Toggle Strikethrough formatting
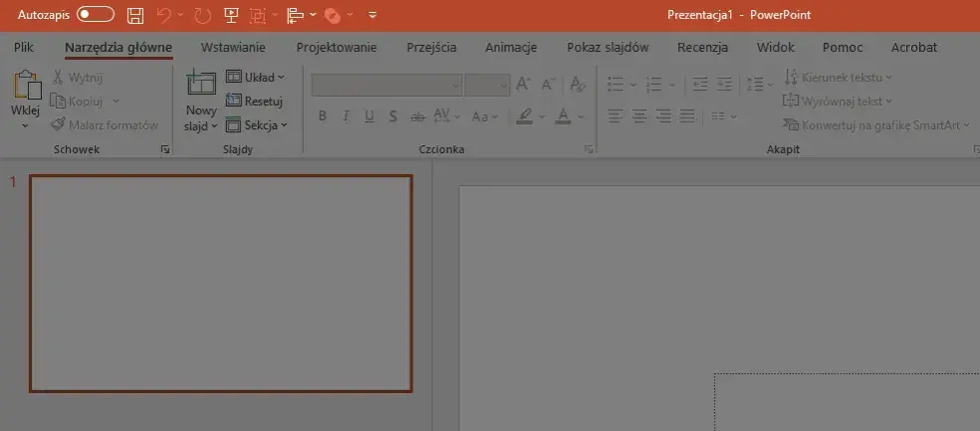This screenshot has width=980, height=431. (x=417, y=116)
